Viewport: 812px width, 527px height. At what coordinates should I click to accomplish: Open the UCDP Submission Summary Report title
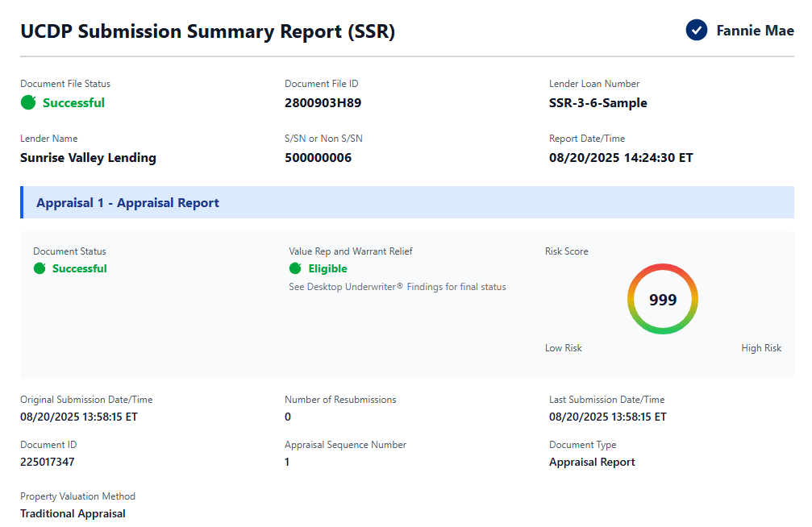click(207, 31)
